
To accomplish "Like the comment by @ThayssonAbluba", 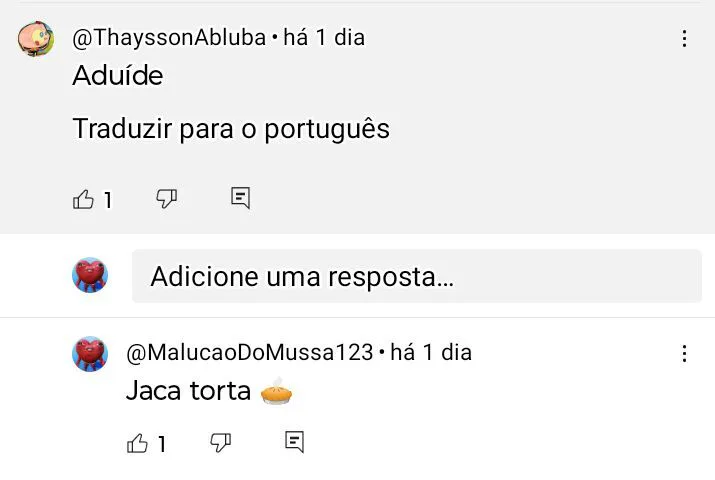I will 84,199.
